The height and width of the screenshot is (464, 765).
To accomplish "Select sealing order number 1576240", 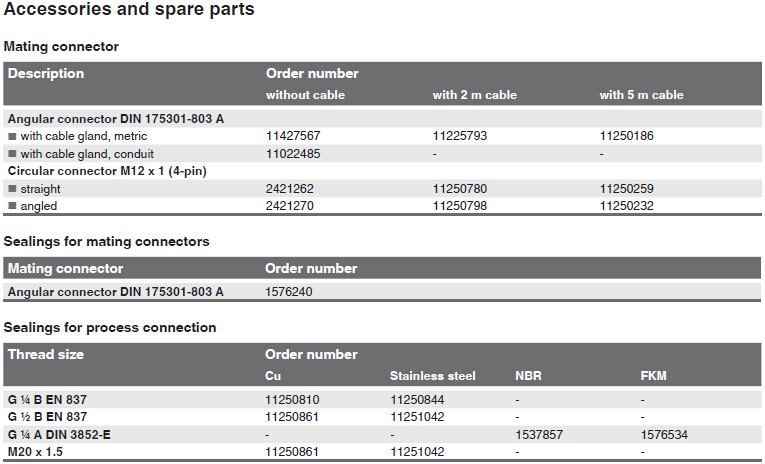I will tap(288, 292).
